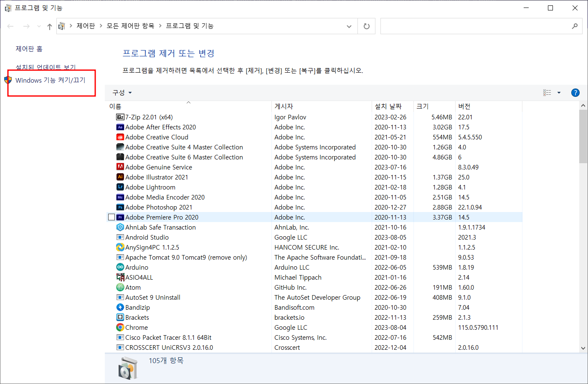Click HANCOM SECURE Inc. publisher cell
Screen dimensions: 588x384
point(307,247)
